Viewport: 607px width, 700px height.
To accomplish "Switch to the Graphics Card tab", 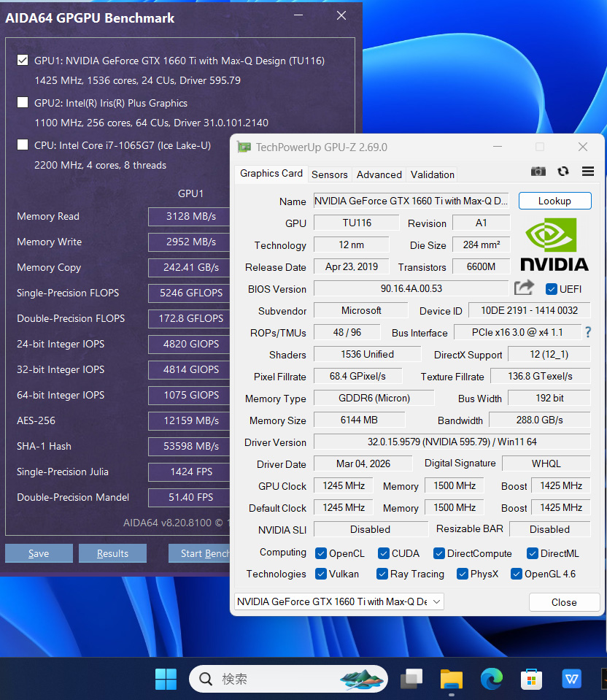I will (271, 174).
